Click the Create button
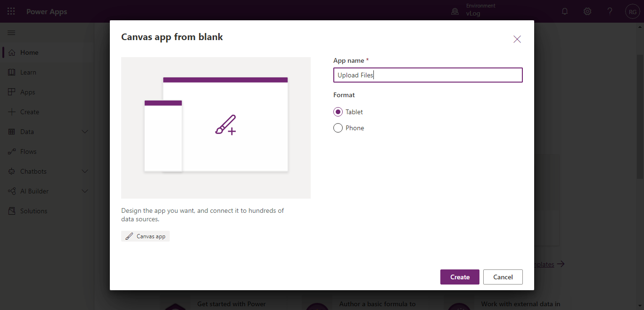This screenshot has width=644, height=310. coord(459,277)
